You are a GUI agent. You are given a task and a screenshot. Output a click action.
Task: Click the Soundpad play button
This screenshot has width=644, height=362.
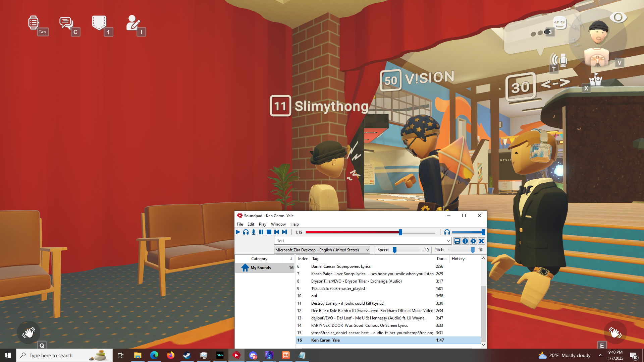pos(238,232)
